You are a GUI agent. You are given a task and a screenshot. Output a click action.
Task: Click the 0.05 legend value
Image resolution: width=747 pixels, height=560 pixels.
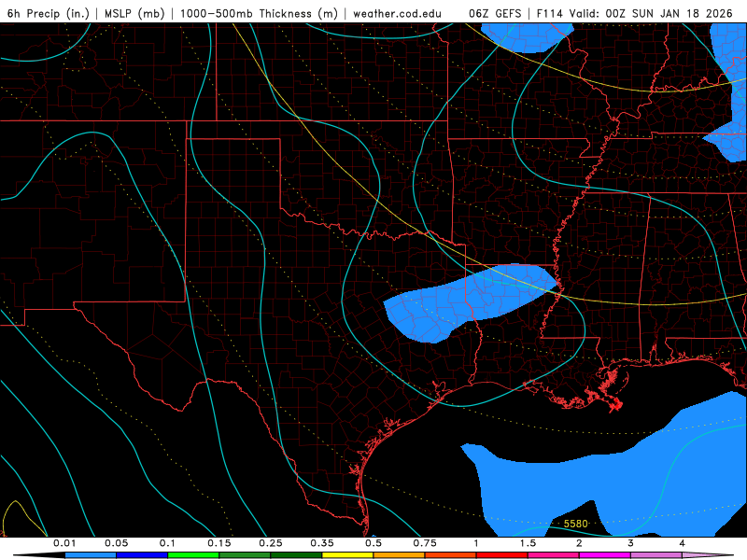click(x=116, y=543)
